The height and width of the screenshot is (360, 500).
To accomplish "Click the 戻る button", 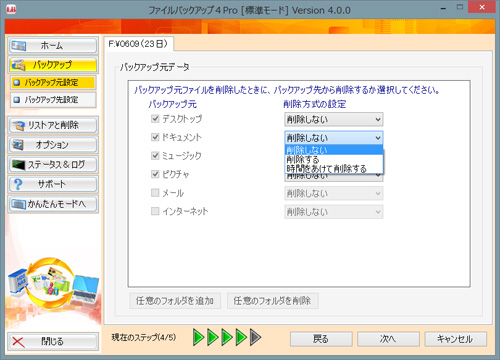I will pyautogui.click(x=321, y=339).
